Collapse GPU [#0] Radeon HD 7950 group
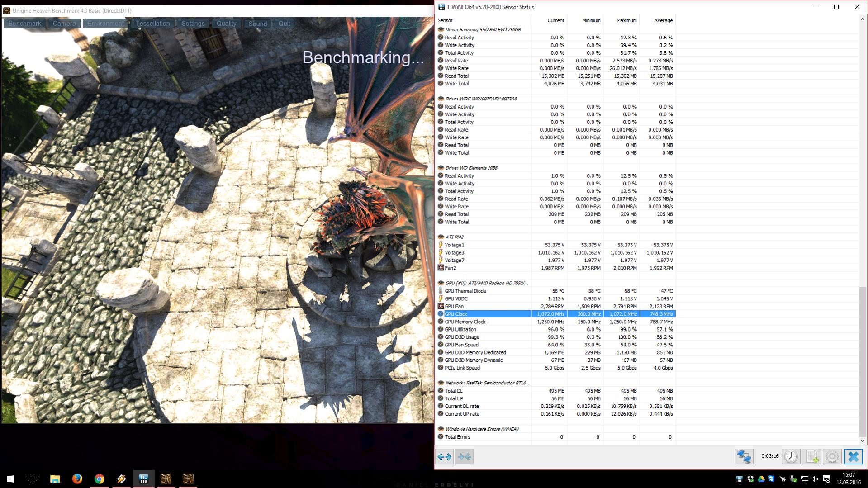The height and width of the screenshot is (488, 868). click(x=441, y=283)
